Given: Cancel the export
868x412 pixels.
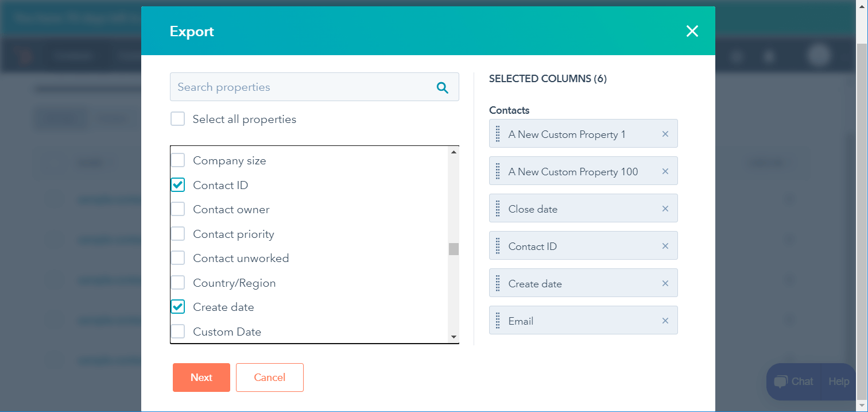Looking at the screenshot, I should click(x=269, y=377).
